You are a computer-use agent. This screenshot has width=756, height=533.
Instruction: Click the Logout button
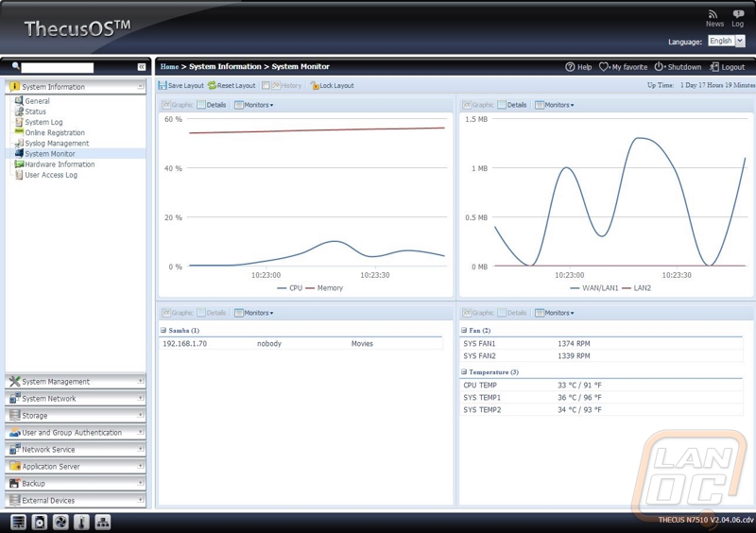tap(727, 67)
